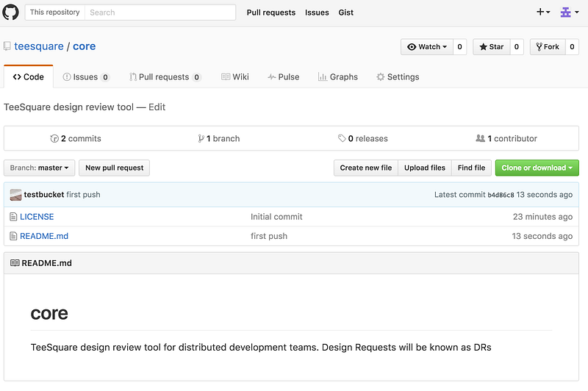Switch to the Code tab
Image resolution: width=588 pixels, height=391 pixels.
[x=29, y=77]
